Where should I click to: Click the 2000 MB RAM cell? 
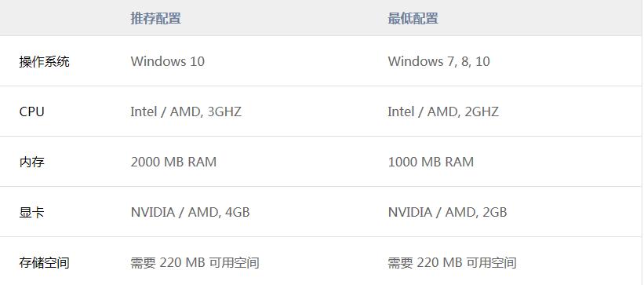173,162
